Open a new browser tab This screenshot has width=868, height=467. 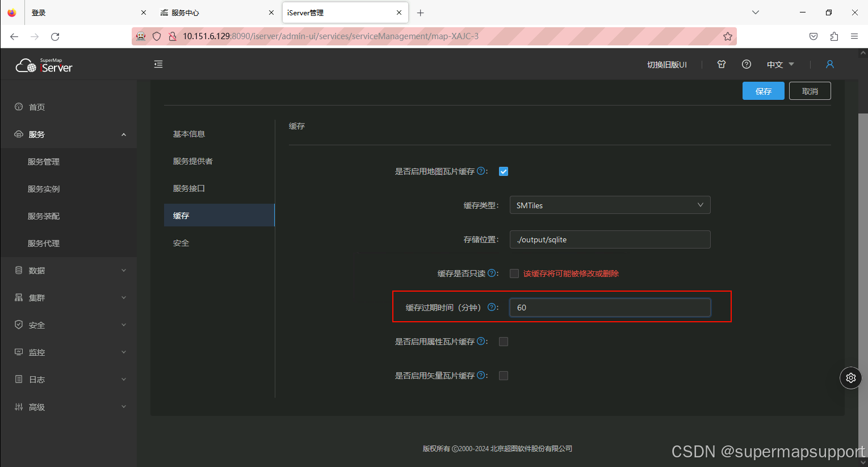(420, 12)
